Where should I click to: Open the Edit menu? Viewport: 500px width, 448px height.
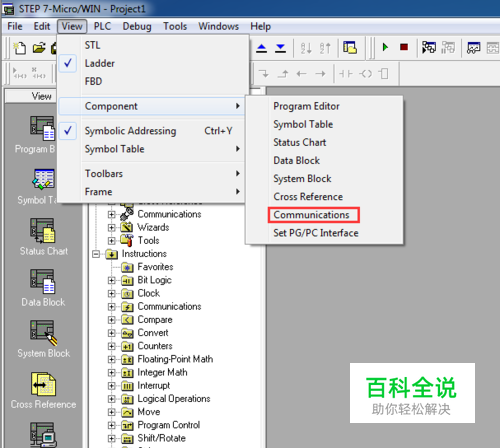[42, 26]
